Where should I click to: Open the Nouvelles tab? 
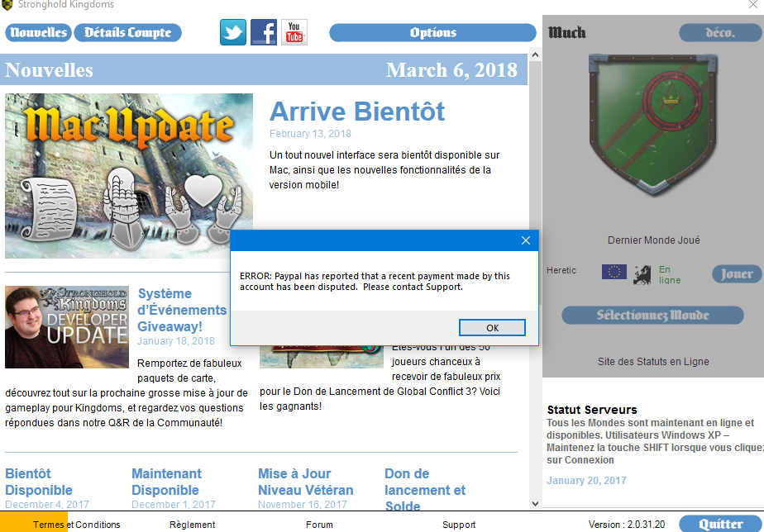point(39,32)
